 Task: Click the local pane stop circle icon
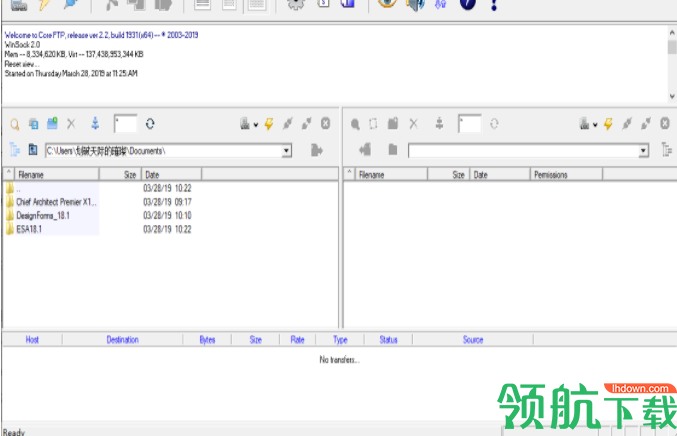coord(326,124)
